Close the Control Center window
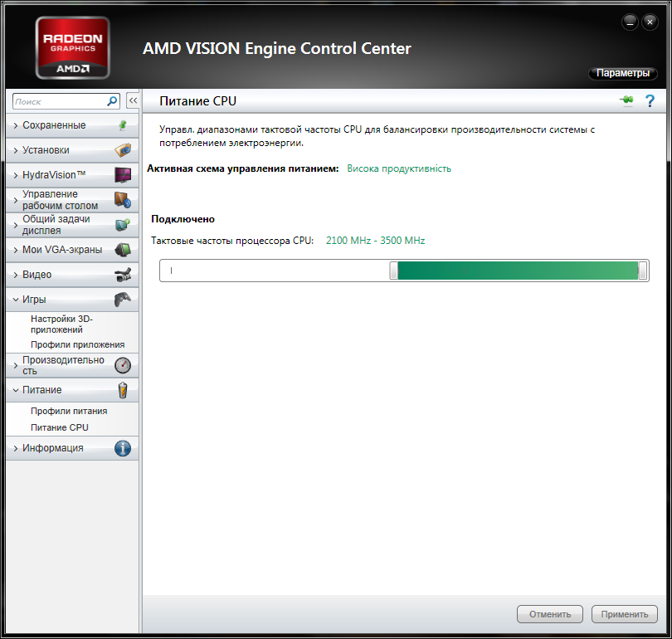This screenshot has width=672, height=639. tap(650, 22)
